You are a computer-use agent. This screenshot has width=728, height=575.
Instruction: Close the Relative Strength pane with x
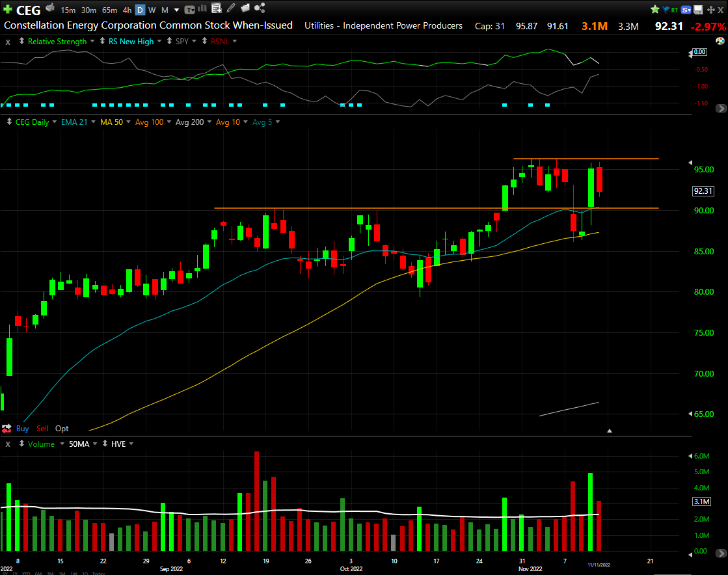8,42
